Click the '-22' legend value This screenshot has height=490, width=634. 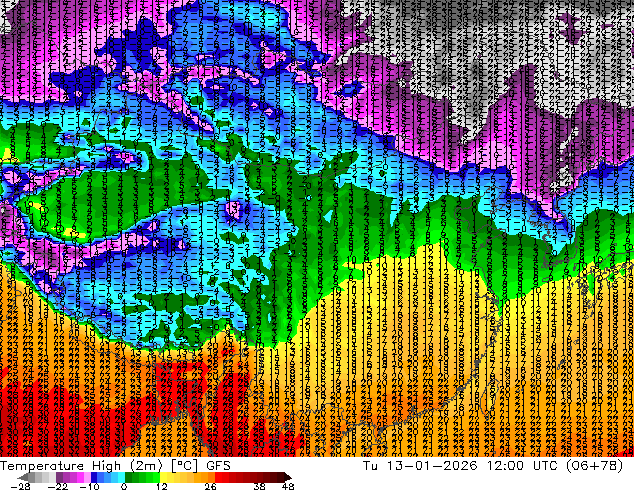(x=58, y=486)
